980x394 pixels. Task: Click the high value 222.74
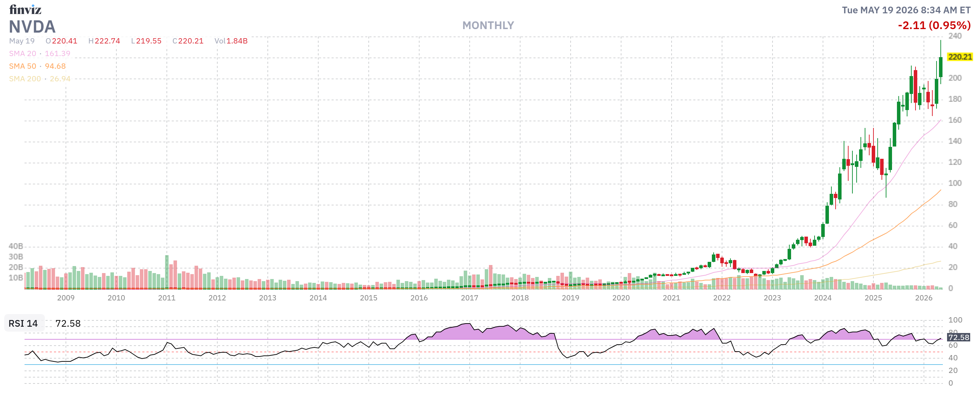click(x=107, y=41)
